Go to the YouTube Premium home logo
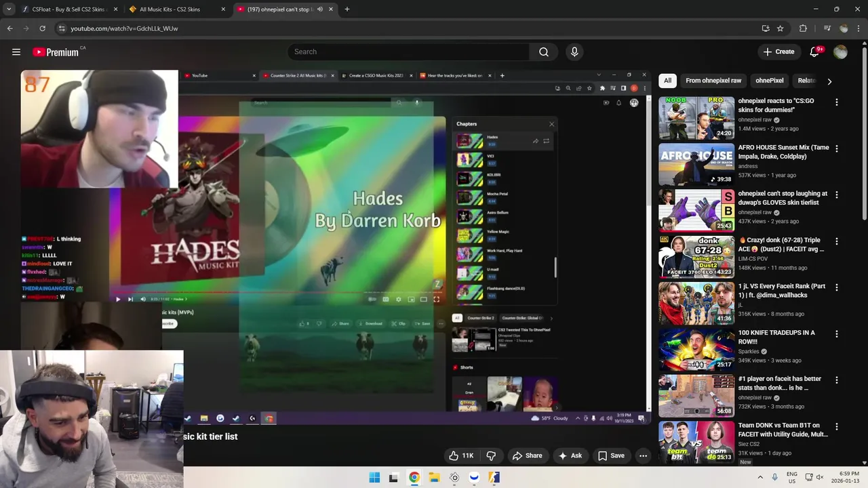The image size is (868, 488). 56,52
